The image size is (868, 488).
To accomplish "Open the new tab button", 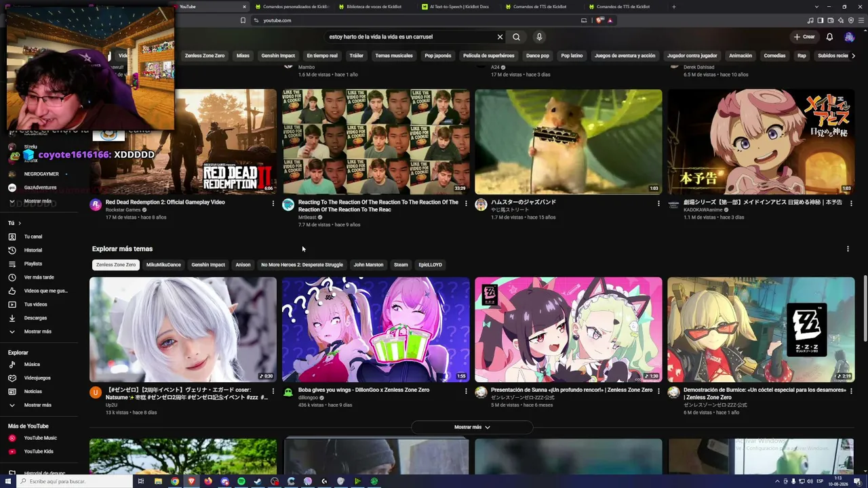I will click(x=673, y=7).
